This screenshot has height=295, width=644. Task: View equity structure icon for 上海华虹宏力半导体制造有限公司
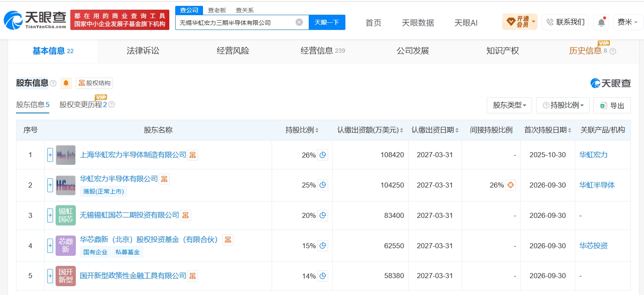[x=192, y=155]
